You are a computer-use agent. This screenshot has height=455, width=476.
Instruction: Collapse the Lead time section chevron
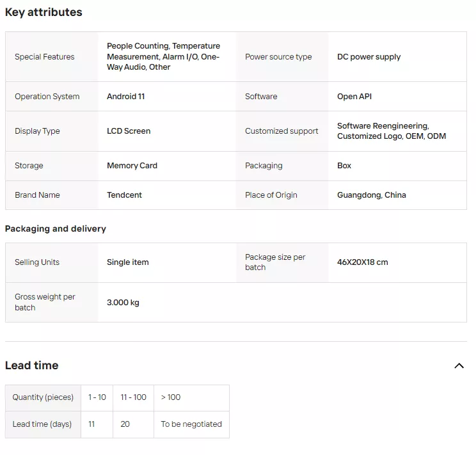(459, 365)
